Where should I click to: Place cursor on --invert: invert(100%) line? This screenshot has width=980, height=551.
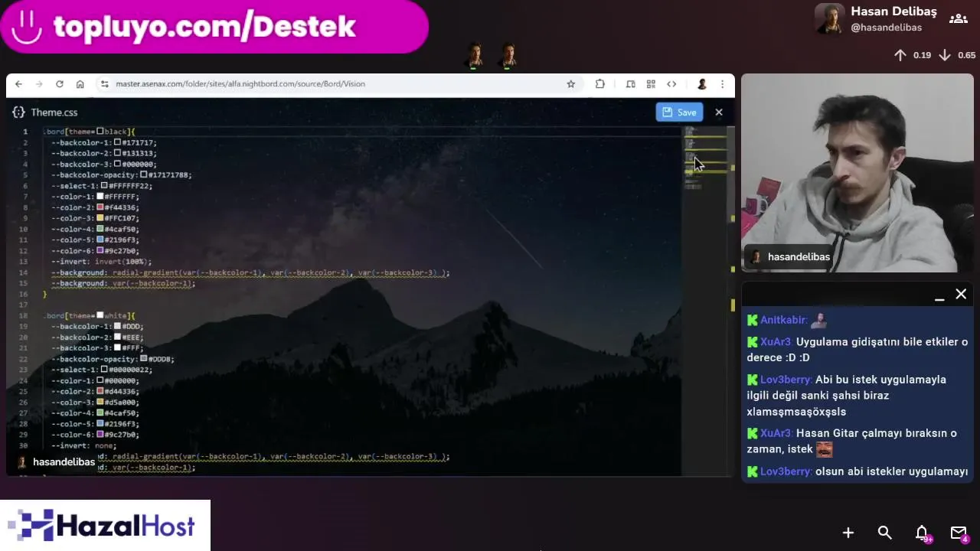(101, 262)
